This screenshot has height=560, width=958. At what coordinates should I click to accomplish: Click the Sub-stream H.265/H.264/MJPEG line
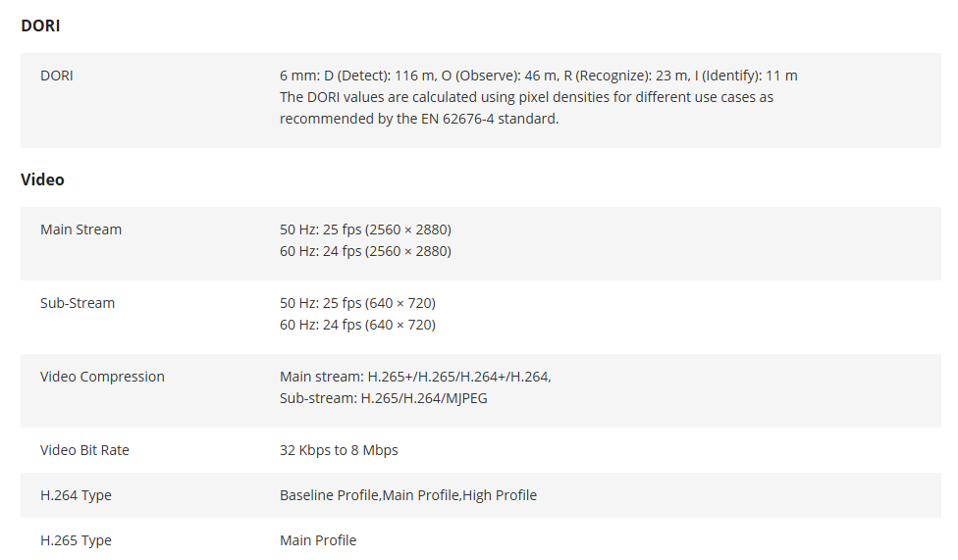pos(384,398)
